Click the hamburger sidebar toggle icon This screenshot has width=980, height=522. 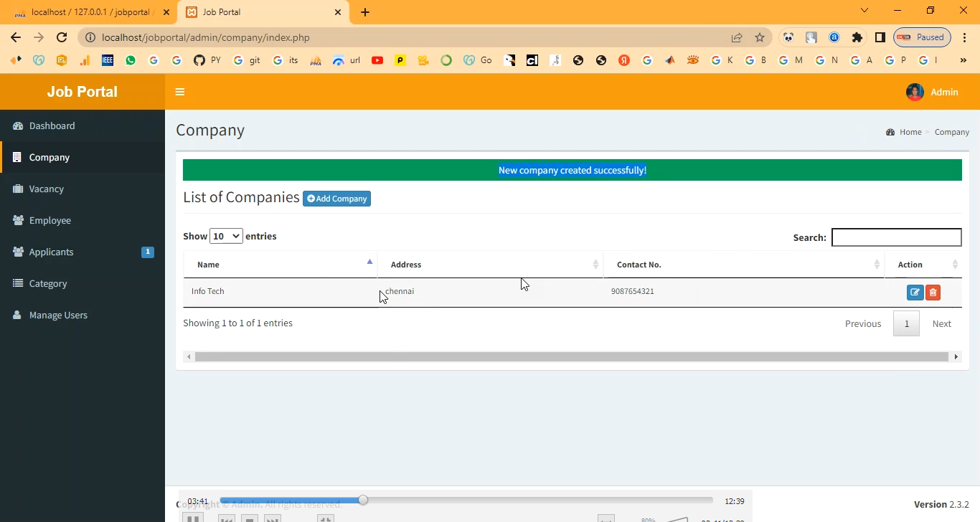[180, 92]
